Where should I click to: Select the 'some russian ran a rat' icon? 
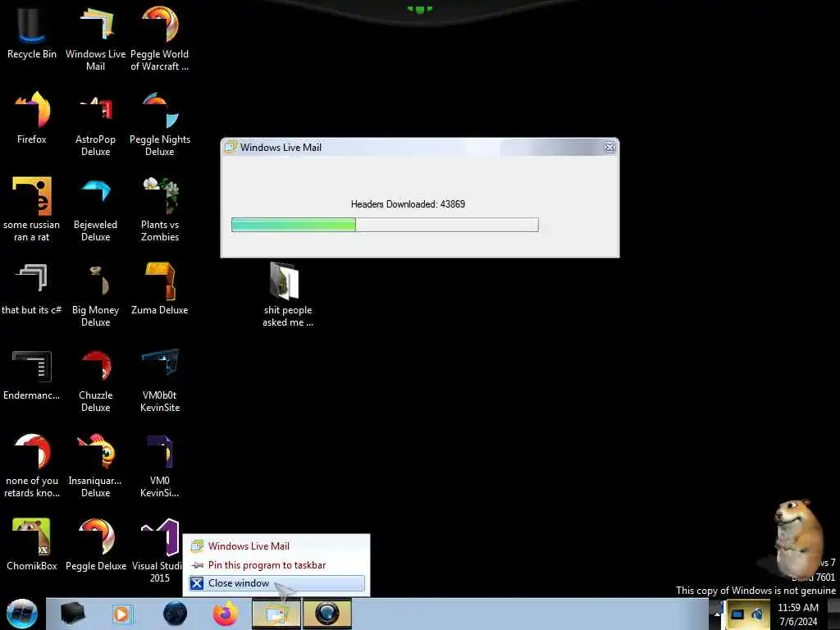tap(32, 209)
